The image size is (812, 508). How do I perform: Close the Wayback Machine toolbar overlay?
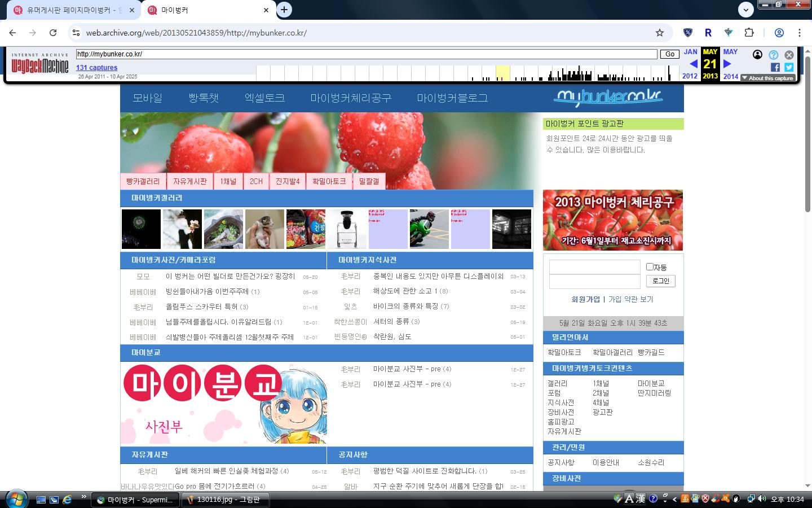click(789, 55)
